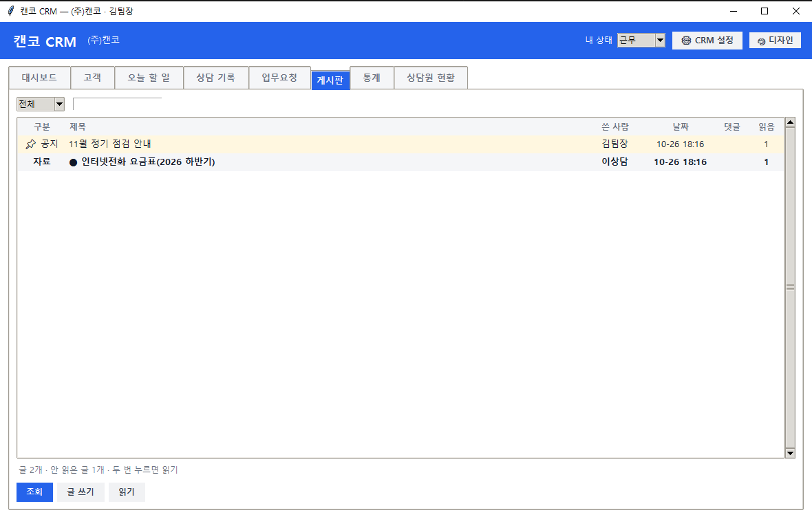Click the pin icon on the 공지 row

point(31,144)
